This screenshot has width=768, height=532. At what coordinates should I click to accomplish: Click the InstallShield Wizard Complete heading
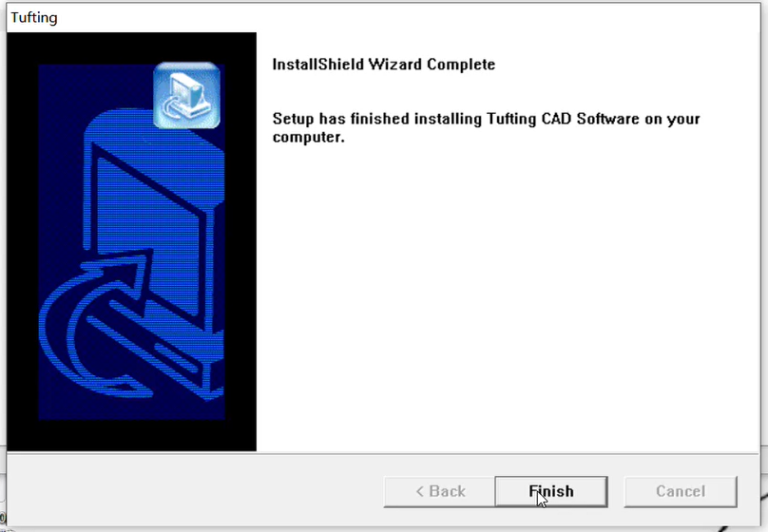click(383, 65)
